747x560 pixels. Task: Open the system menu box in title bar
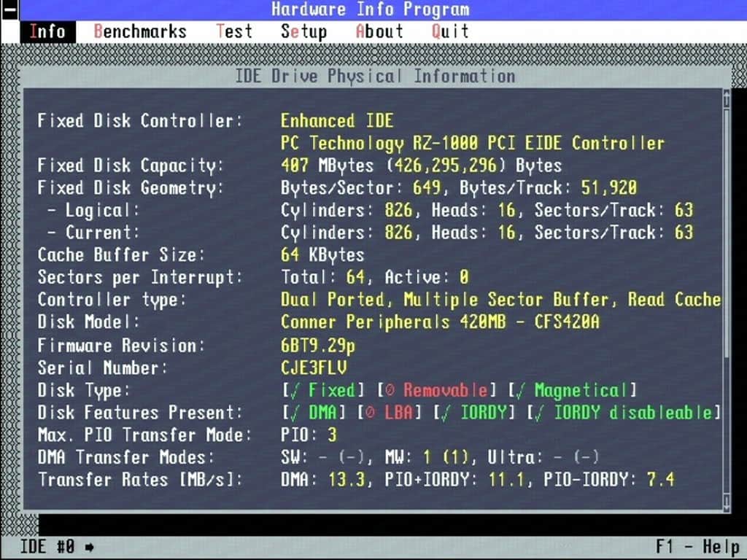[x=9, y=9]
